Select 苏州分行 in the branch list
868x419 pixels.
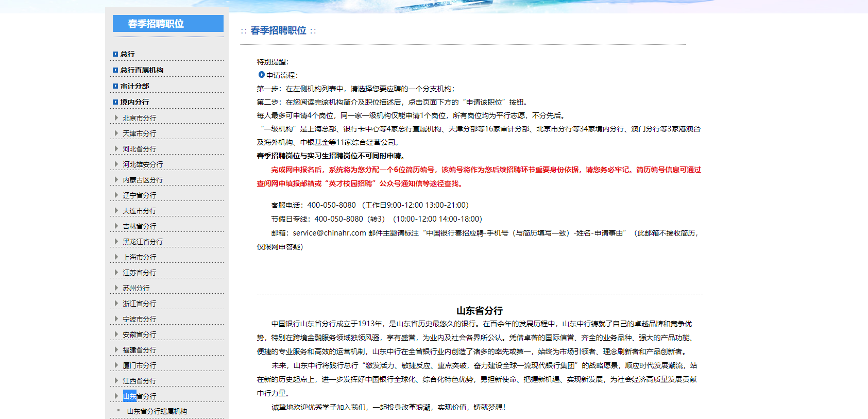[x=136, y=288]
